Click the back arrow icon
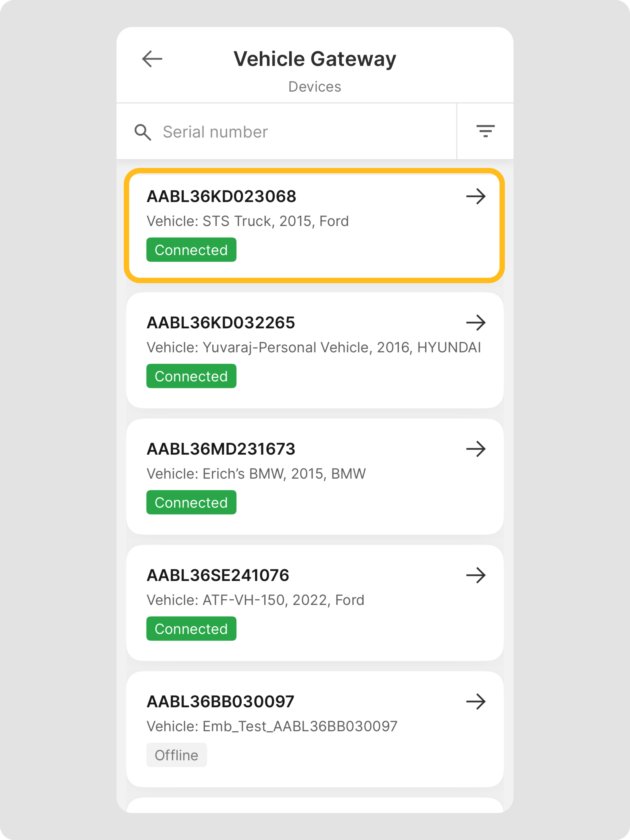This screenshot has height=840, width=630. coord(152,59)
